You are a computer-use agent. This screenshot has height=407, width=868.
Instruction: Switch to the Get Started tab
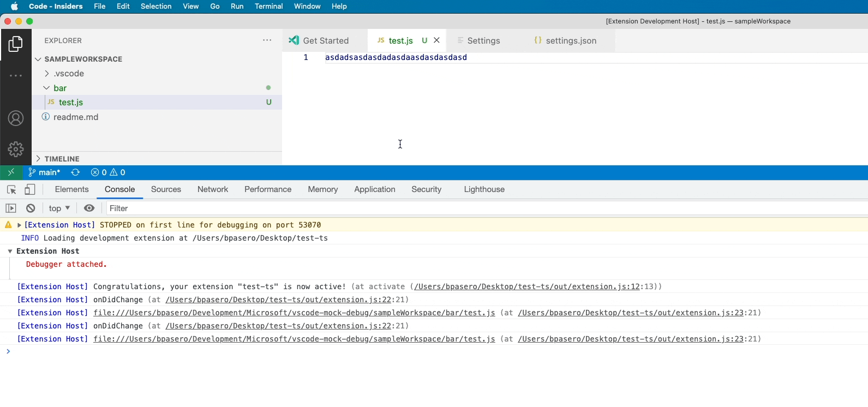tap(325, 40)
